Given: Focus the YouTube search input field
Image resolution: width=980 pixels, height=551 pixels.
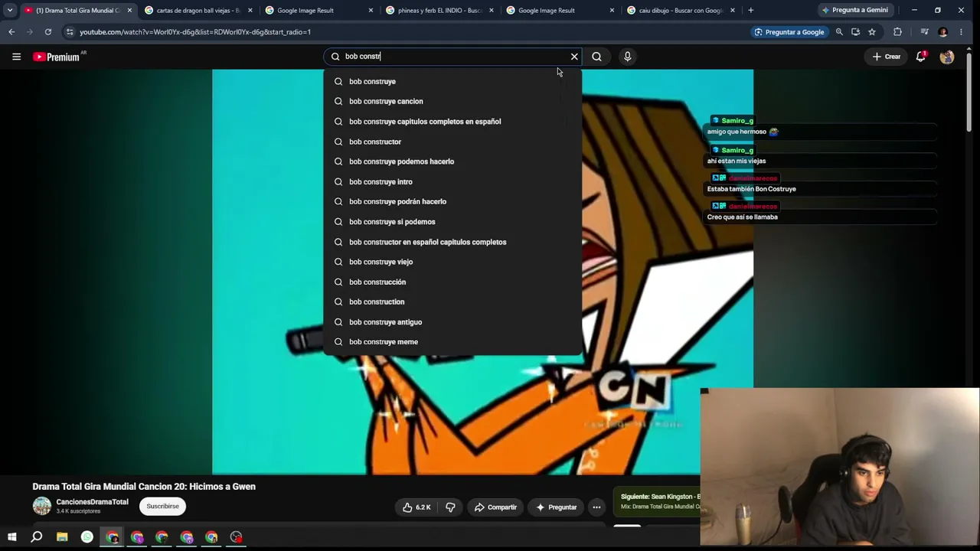Looking at the screenshot, I should pos(452,57).
